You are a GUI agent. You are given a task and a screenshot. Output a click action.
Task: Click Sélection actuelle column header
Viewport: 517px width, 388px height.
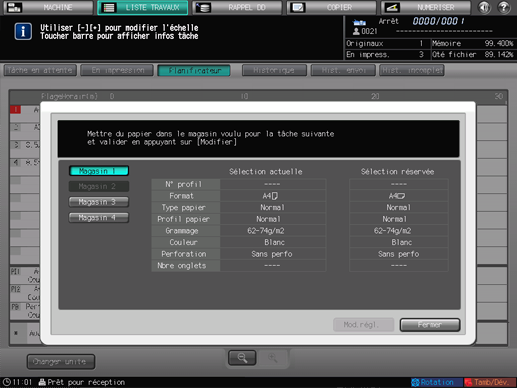tap(266, 172)
